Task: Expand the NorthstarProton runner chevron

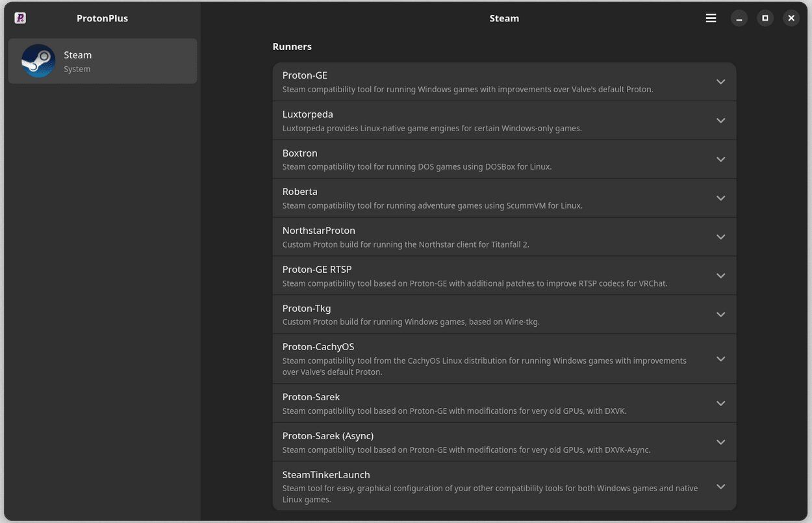Action: click(720, 237)
